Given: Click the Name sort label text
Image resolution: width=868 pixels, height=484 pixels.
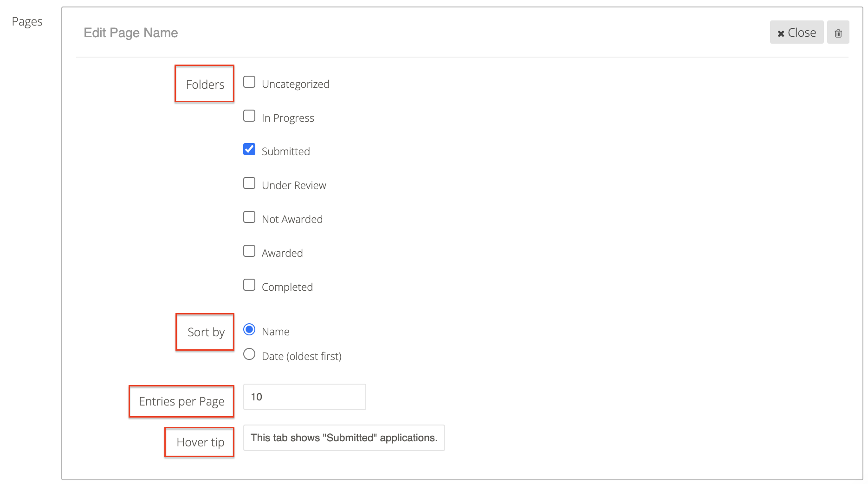Looking at the screenshot, I should click(276, 332).
